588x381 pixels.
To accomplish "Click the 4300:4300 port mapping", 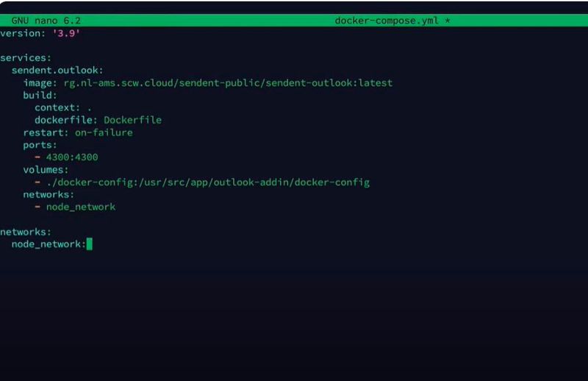I will coord(72,157).
